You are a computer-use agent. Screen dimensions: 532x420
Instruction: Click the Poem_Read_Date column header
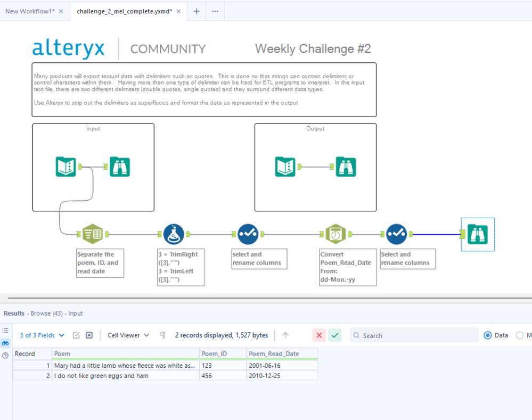click(282, 354)
